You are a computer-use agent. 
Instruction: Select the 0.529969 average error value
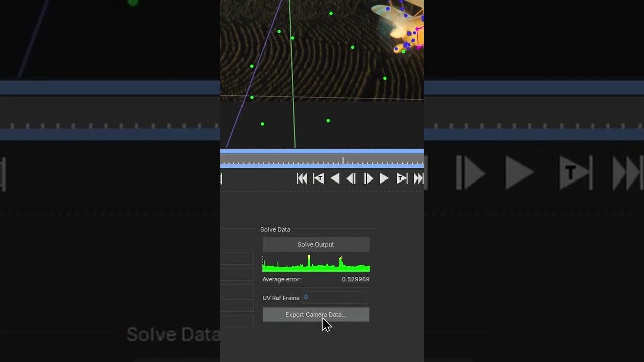click(356, 279)
